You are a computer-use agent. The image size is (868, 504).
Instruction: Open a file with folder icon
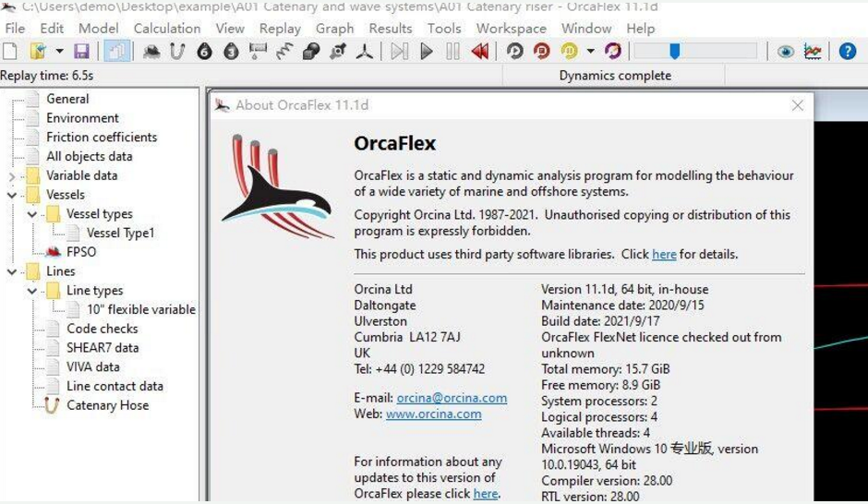(x=38, y=52)
